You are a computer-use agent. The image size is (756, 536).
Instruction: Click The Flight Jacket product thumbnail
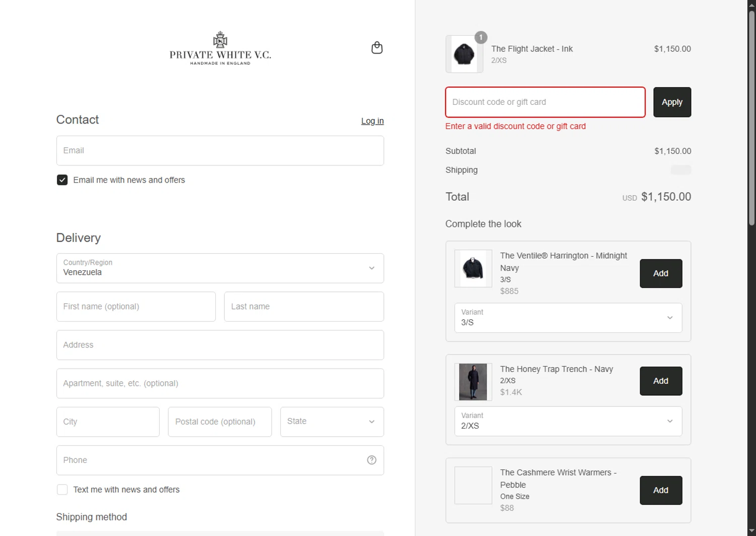(x=464, y=54)
